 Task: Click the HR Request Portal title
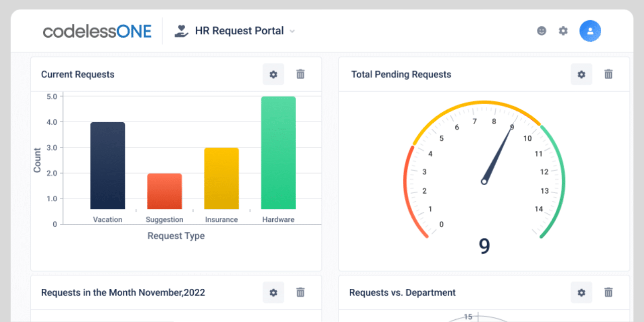239,31
